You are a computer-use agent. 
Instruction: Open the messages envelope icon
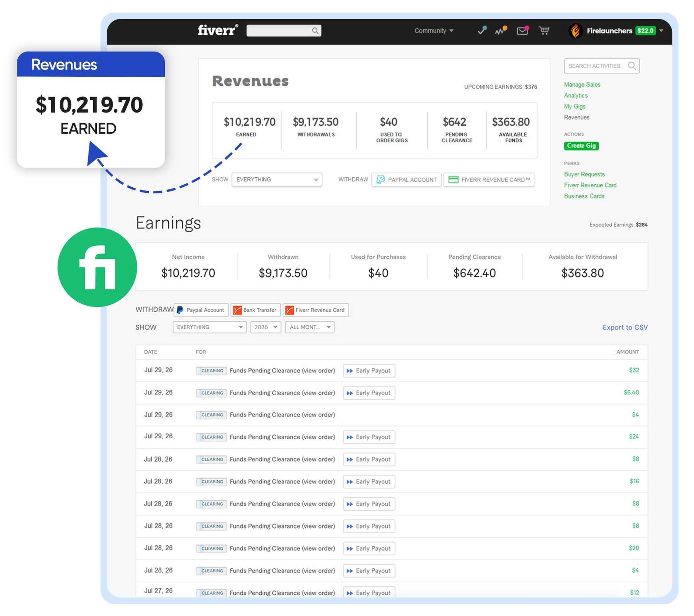click(x=523, y=30)
